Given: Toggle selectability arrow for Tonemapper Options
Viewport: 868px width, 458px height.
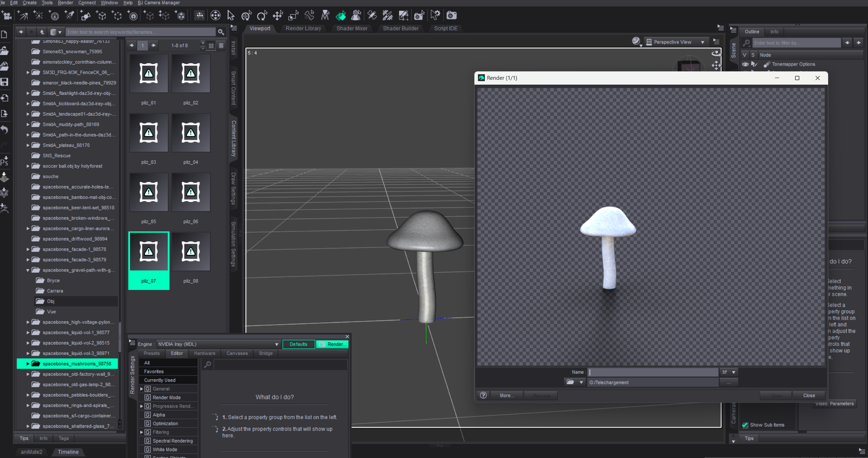Looking at the screenshot, I should click(754, 64).
